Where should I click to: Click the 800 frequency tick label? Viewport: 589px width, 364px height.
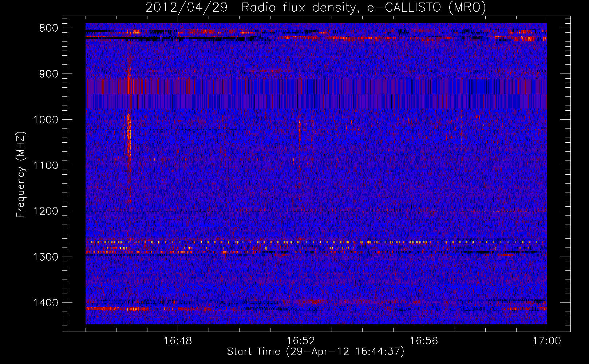(48, 28)
